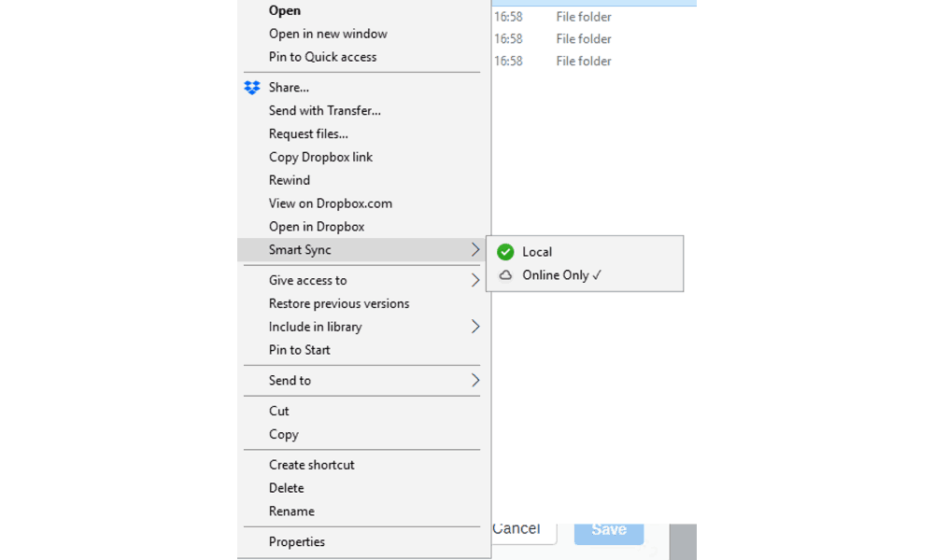Expand the Send to submenu

[474, 380]
